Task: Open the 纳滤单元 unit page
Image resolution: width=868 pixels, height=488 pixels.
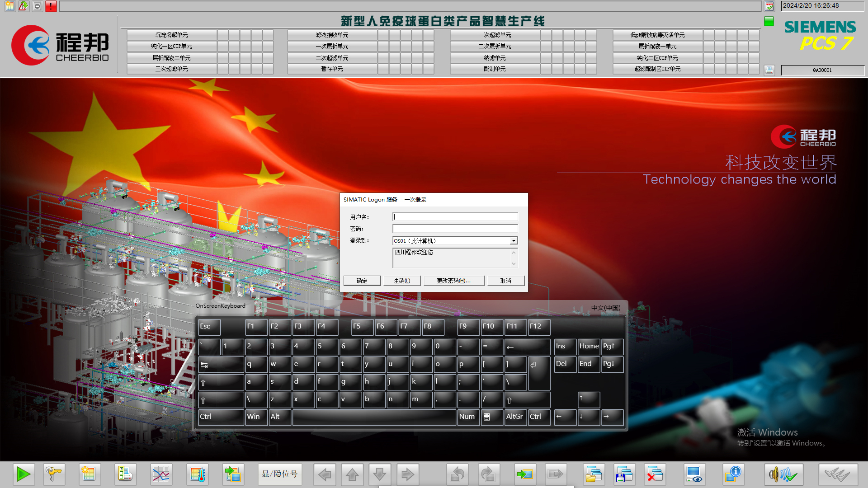Action: tap(495, 58)
